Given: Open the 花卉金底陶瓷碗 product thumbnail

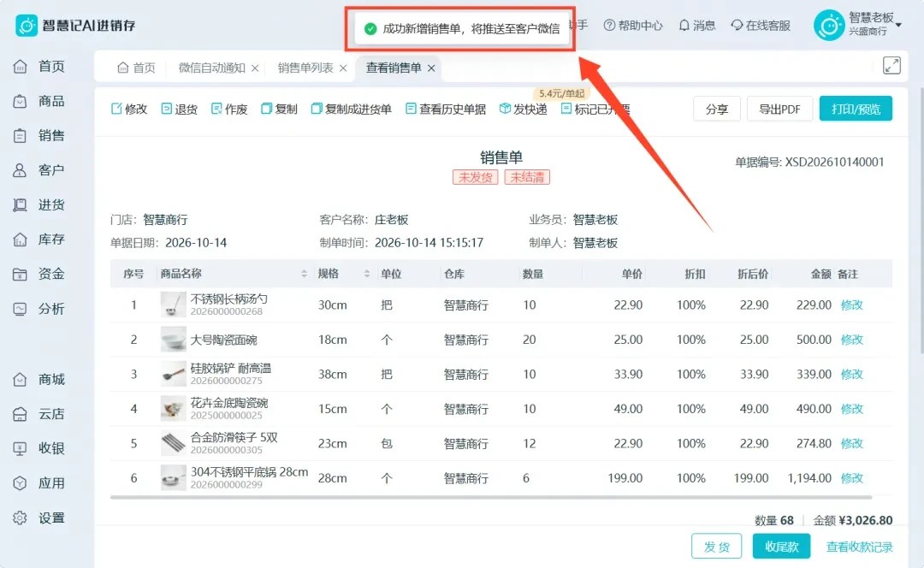Looking at the screenshot, I should point(173,408).
